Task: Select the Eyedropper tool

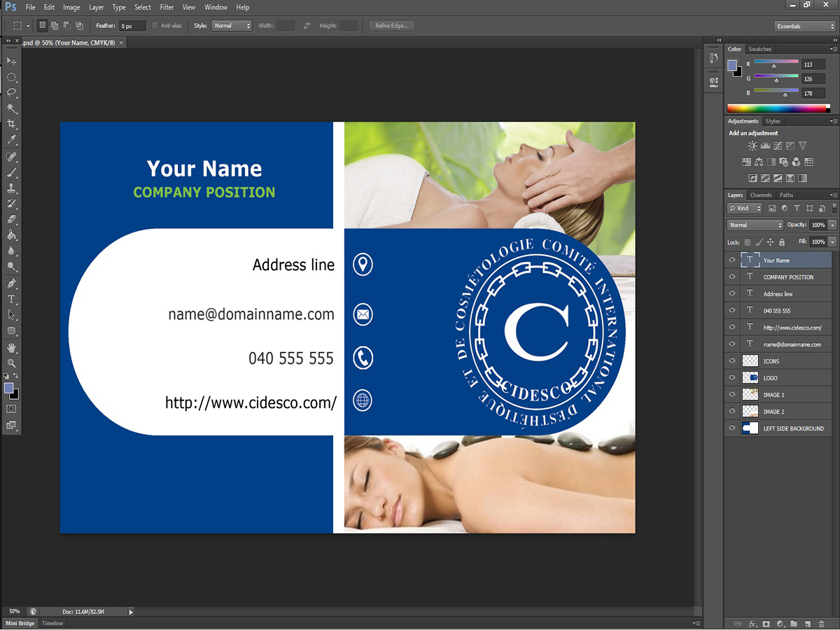Action: pyautogui.click(x=11, y=140)
